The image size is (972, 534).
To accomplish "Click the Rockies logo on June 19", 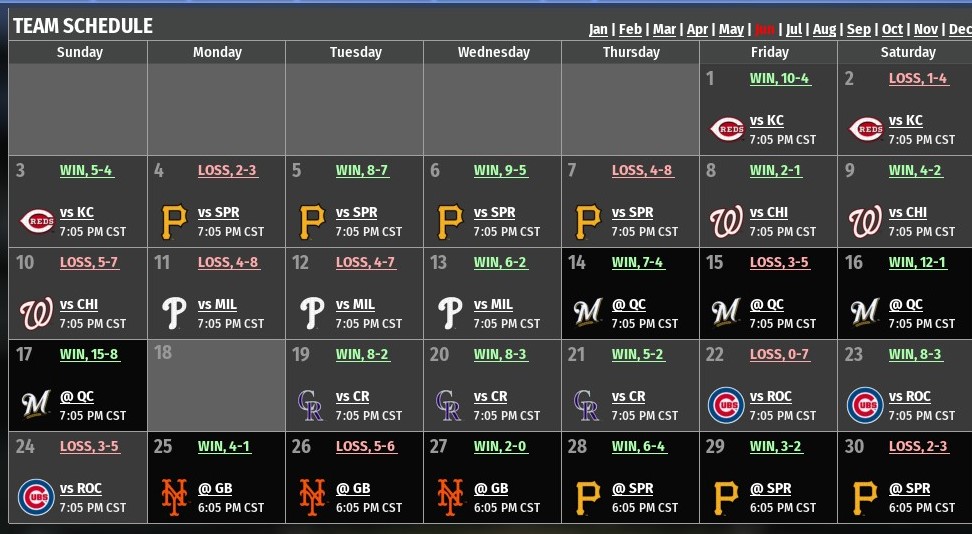I will click(x=311, y=405).
